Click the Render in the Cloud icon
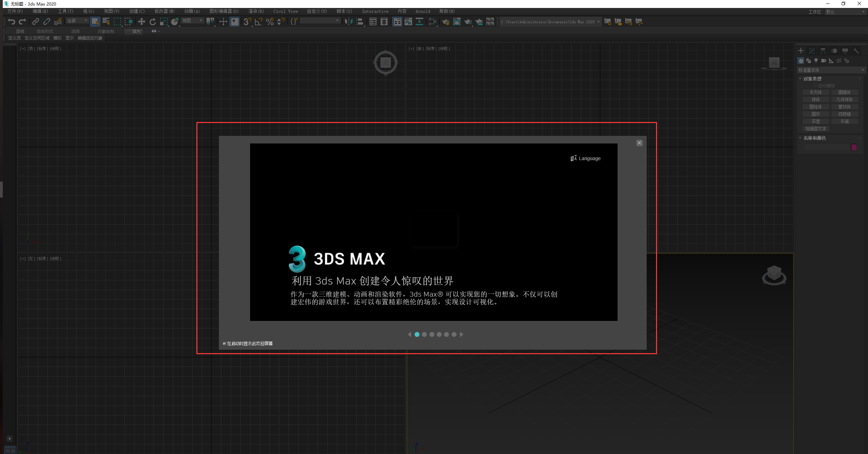This screenshot has width=868, height=454. pos(479,21)
